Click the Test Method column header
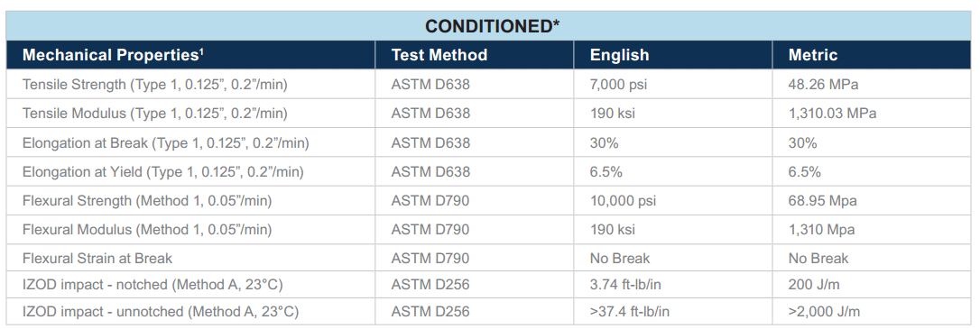This screenshot has width=980, height=329. coord(439,55)
